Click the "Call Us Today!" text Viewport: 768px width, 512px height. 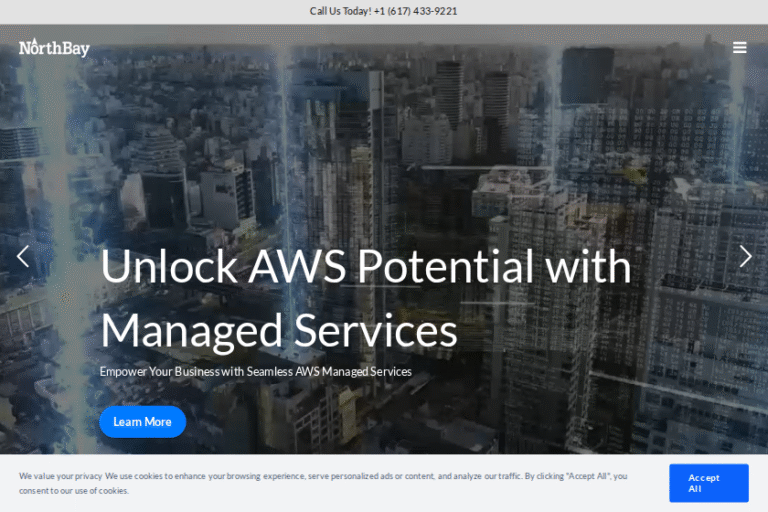click(340, 11)
